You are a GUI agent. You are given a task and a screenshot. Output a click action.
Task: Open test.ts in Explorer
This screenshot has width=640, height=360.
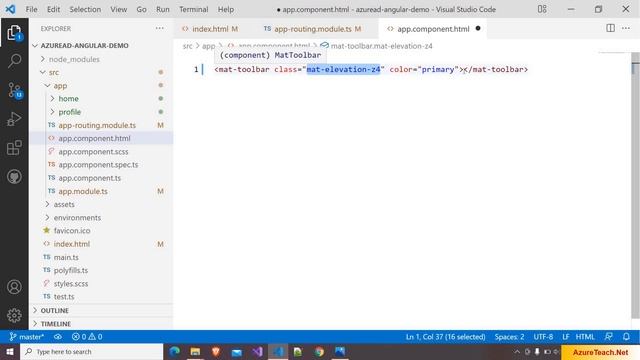64,297
